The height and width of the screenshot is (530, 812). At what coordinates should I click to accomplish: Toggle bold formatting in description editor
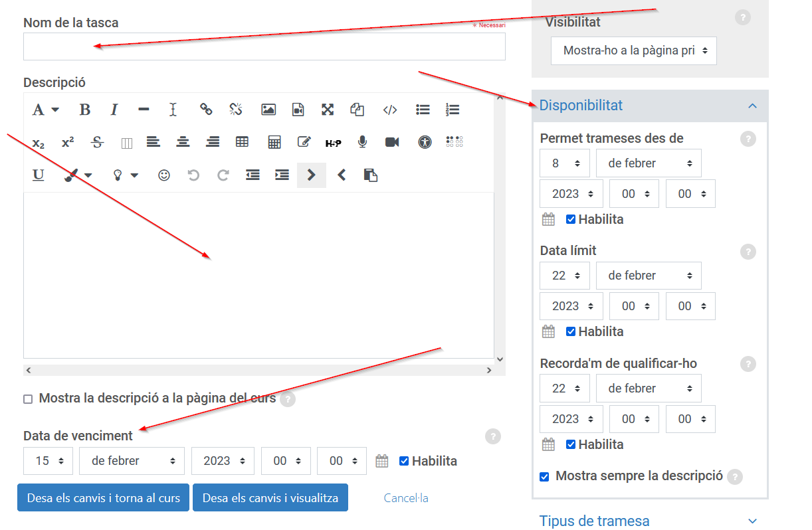[84, 110]
